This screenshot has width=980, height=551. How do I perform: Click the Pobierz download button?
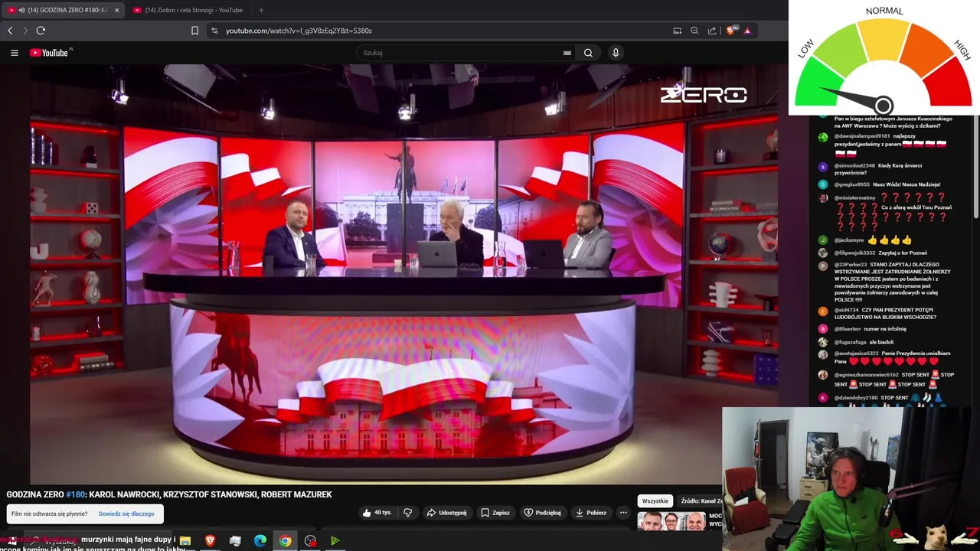coord(591,513)
